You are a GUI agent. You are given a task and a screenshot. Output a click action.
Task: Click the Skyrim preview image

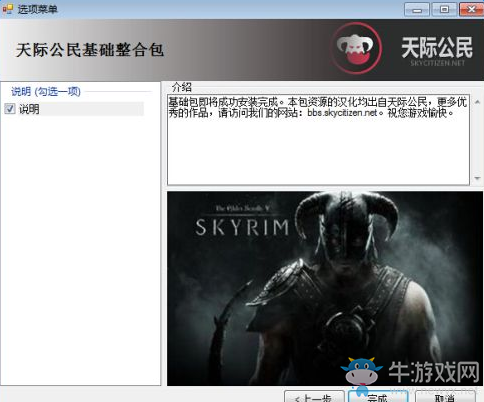325,288
